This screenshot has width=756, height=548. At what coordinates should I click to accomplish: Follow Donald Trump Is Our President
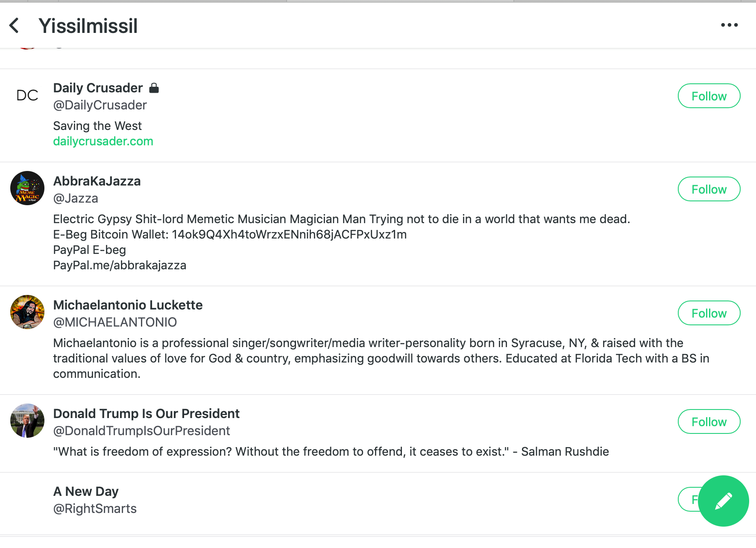click(709, 421)
